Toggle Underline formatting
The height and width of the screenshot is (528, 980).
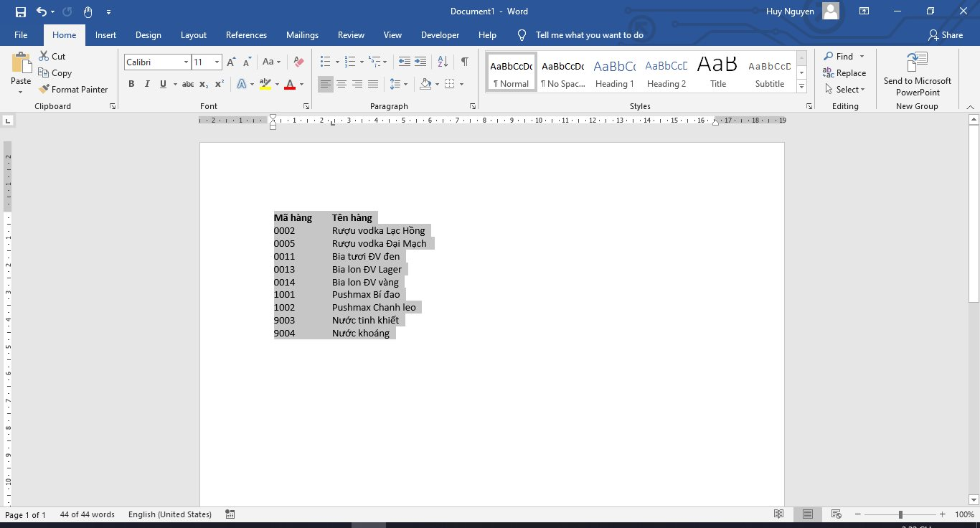click(163, 84)
